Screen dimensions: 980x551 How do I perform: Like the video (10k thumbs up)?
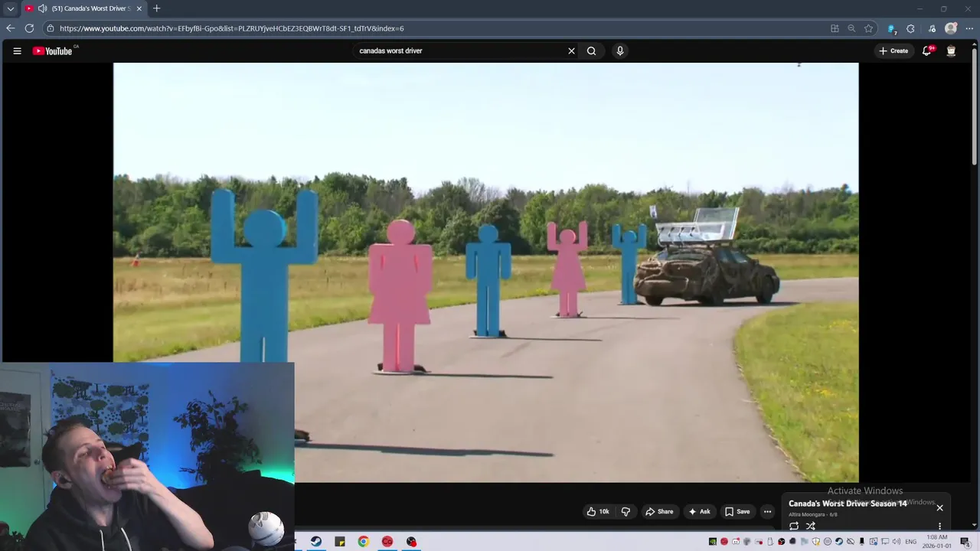598,511
